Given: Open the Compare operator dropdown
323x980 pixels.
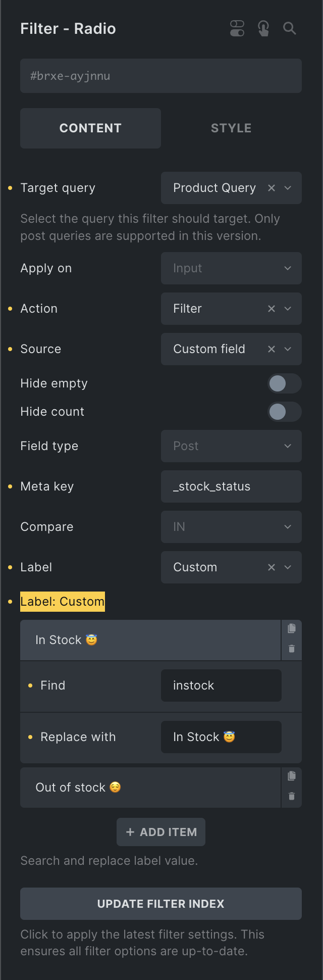Looking at the screenshot, I should (231, 527).
